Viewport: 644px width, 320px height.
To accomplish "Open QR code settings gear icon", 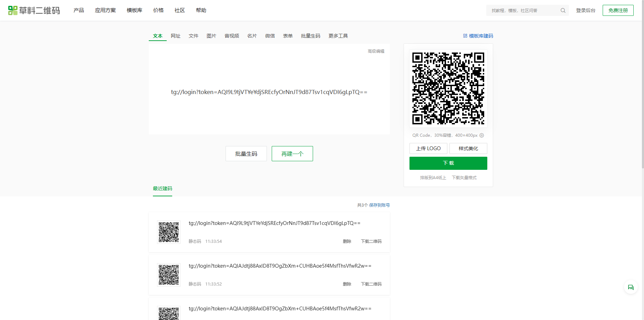I will click(x=482, y=135).
